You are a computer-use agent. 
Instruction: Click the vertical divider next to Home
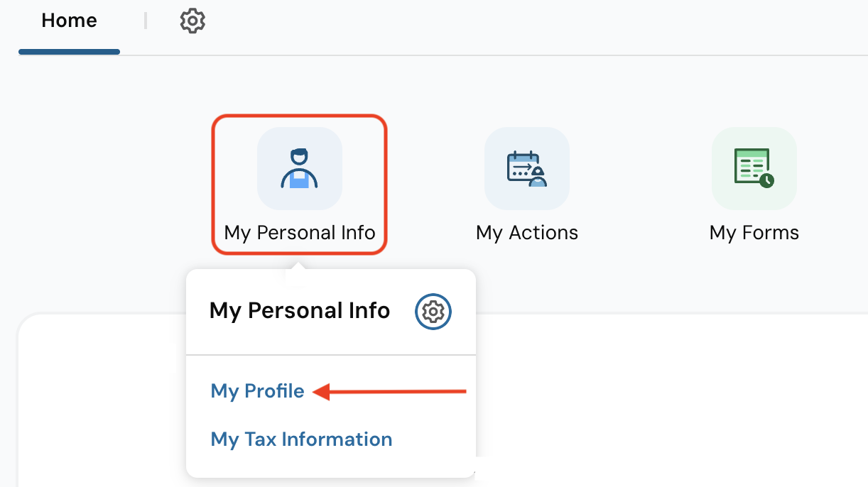click(x=146, y=21)
